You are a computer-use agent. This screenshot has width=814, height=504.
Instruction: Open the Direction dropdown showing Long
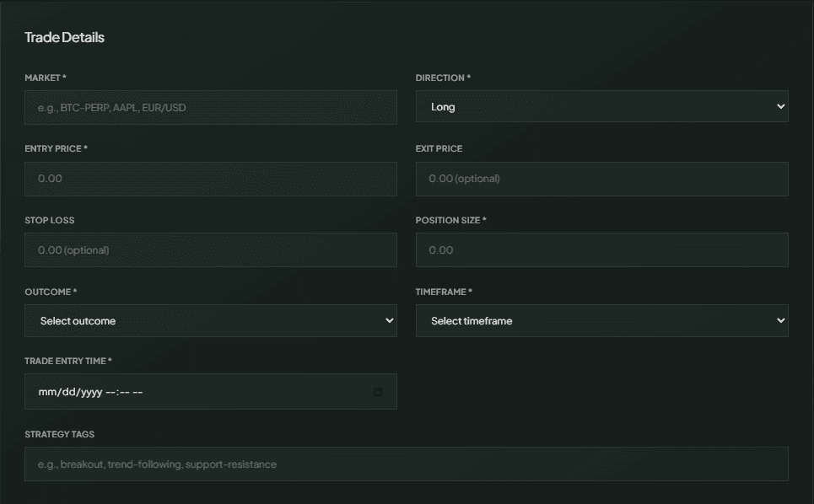[602, 107]
